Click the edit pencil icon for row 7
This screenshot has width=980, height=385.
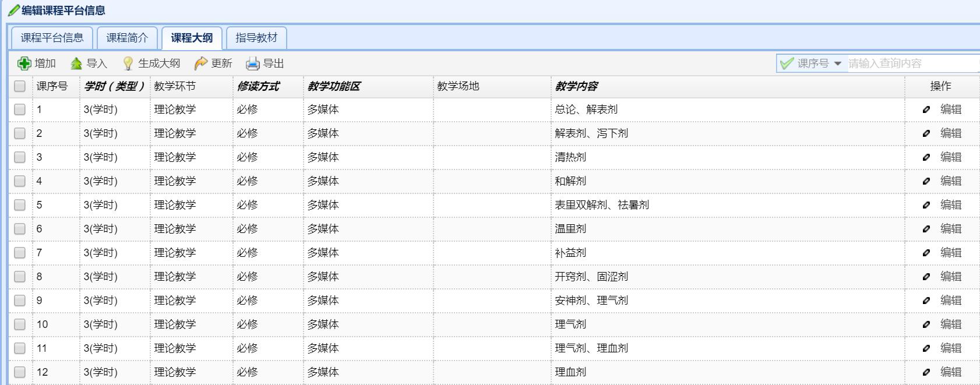[x=926, y=253]
